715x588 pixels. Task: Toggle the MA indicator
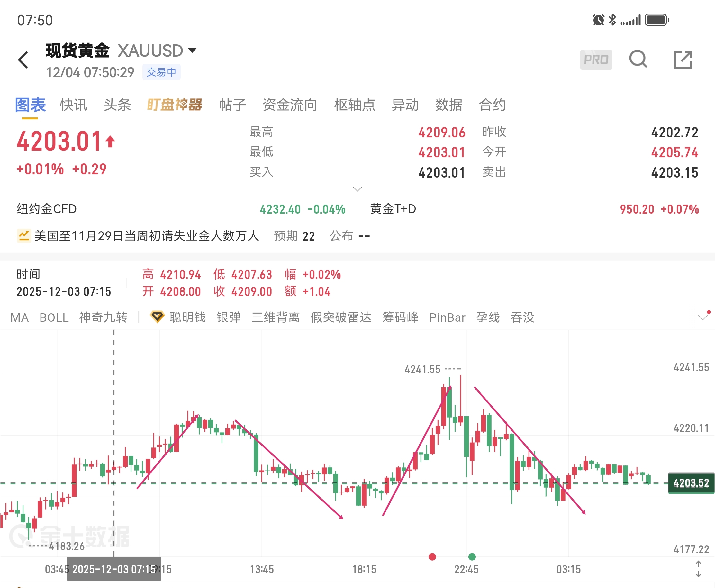click(20, 317)
